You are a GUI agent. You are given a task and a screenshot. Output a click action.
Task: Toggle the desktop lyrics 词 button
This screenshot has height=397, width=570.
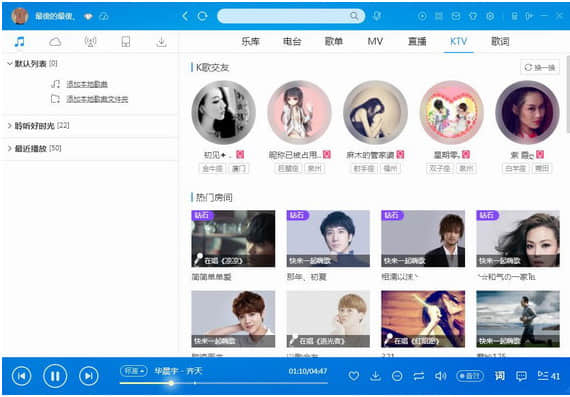pyautogui.click(x=500, y=376)
